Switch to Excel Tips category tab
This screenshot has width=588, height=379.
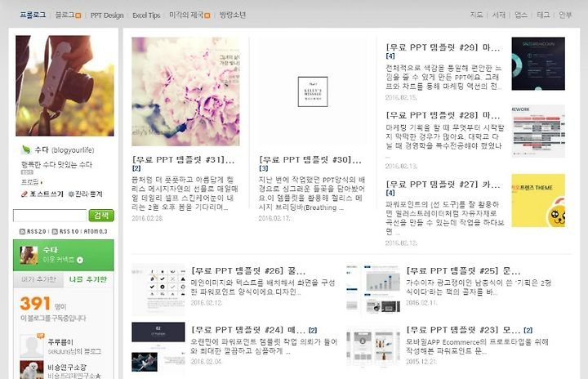(146, 16)
